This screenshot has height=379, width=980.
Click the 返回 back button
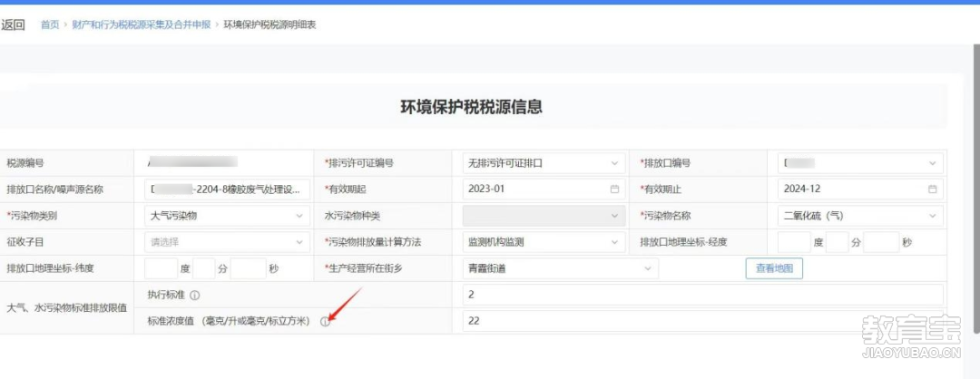(13, 25)
